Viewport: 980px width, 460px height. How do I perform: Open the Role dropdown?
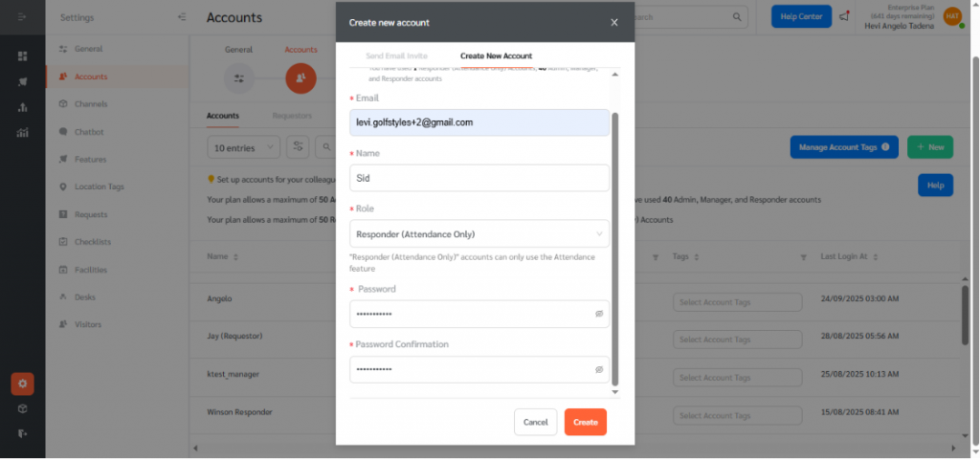(x=479, y=234)
